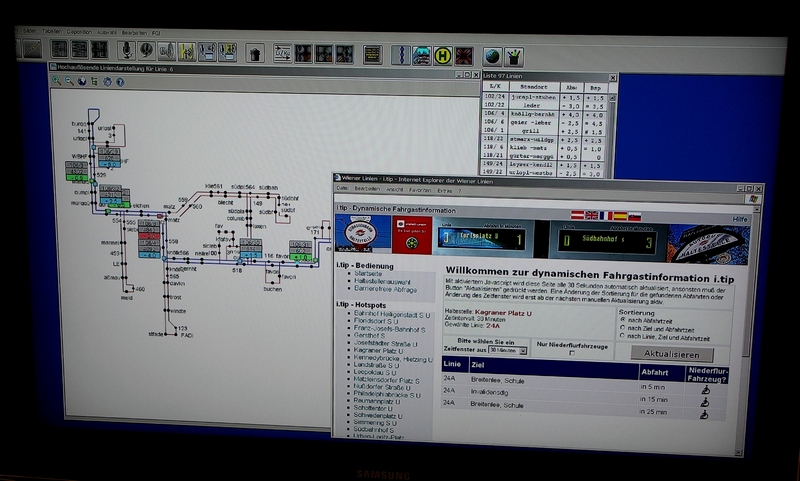Click the pencil cup icon in the toolbar
Screen dimensions: 800x481
point(514,57)
